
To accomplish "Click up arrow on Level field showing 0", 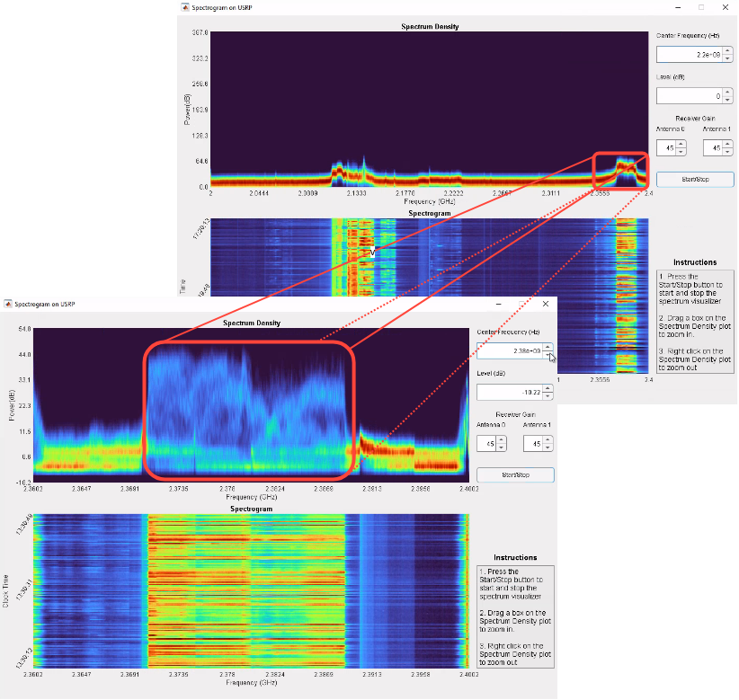I will click(727, 91).
